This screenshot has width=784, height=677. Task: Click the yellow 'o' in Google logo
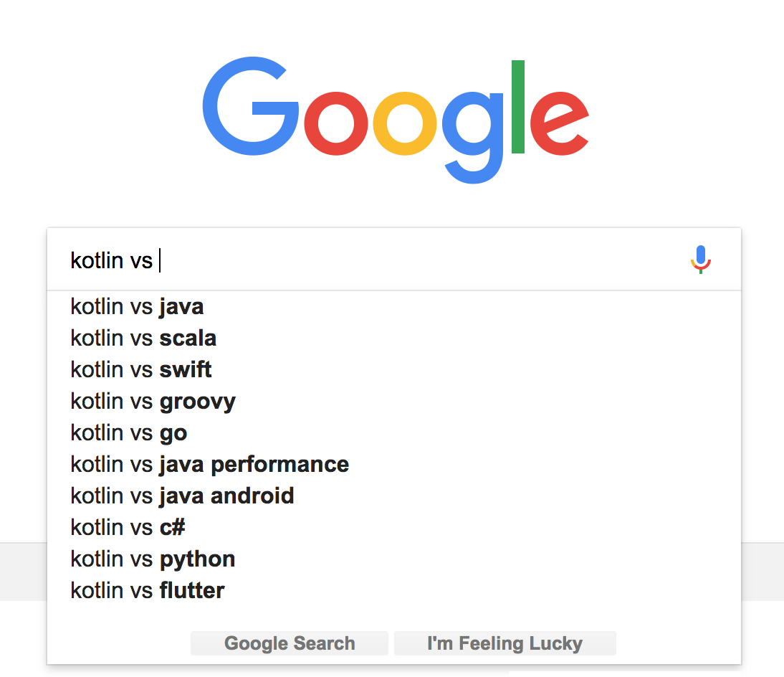[x=405, y=123]
